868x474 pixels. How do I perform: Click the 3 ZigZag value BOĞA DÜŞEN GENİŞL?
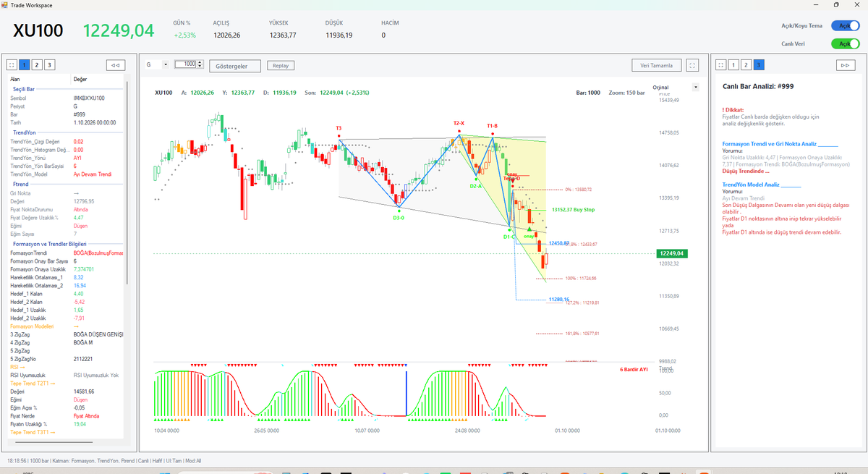98,334
